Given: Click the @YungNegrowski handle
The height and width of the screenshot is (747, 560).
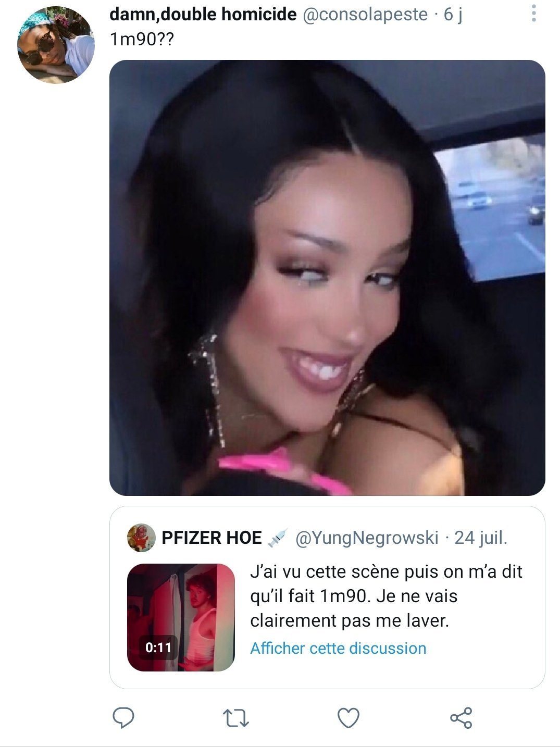Looking at the screenshot, I should 367,538.
